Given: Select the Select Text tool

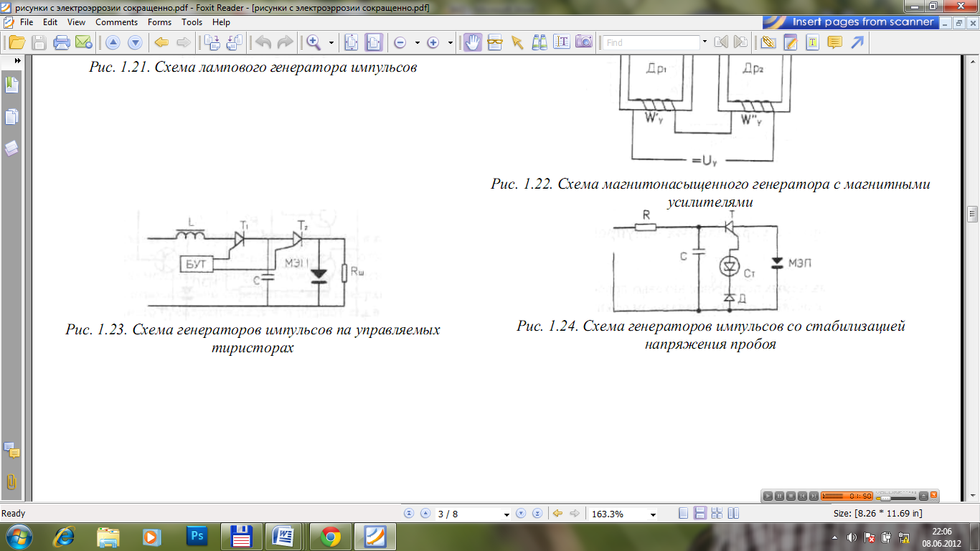Looking at the screenshot, I should pyautogui.click(x=562, y=42).
